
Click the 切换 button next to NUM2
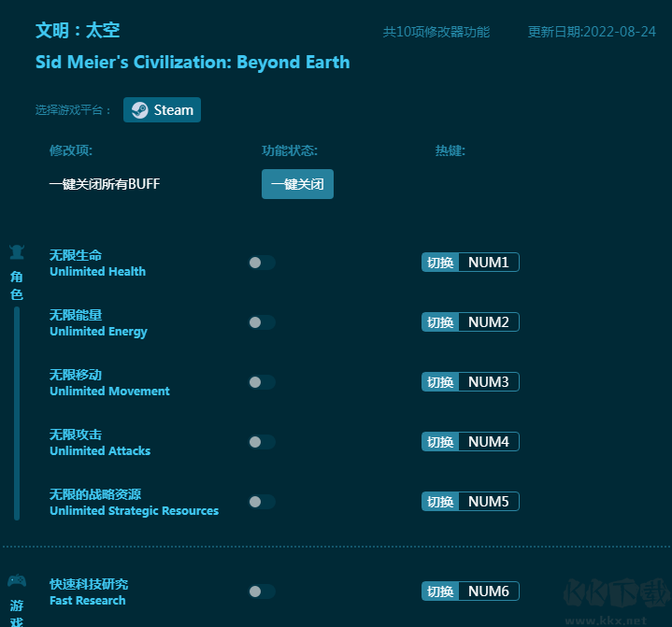[x=440, y=322]
